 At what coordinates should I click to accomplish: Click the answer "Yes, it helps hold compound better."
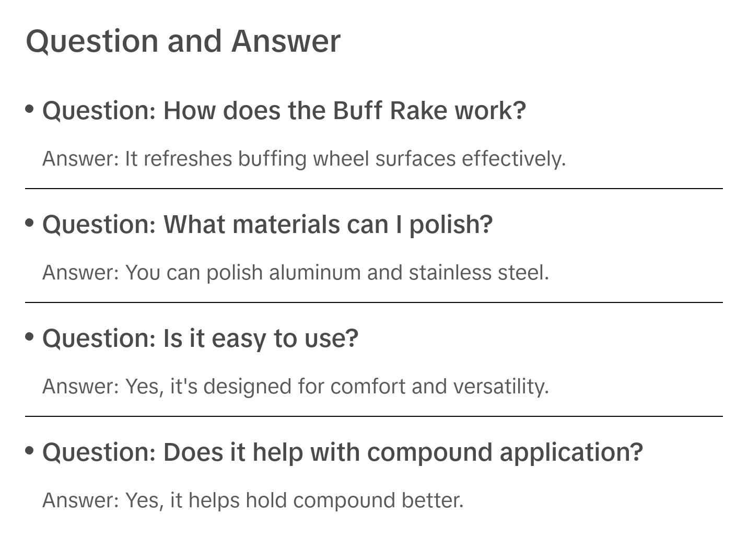(253, 500)
